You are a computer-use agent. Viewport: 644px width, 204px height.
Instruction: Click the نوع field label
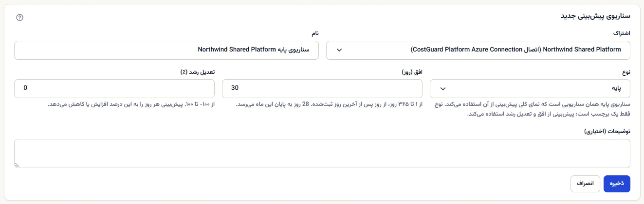point(626,71)
